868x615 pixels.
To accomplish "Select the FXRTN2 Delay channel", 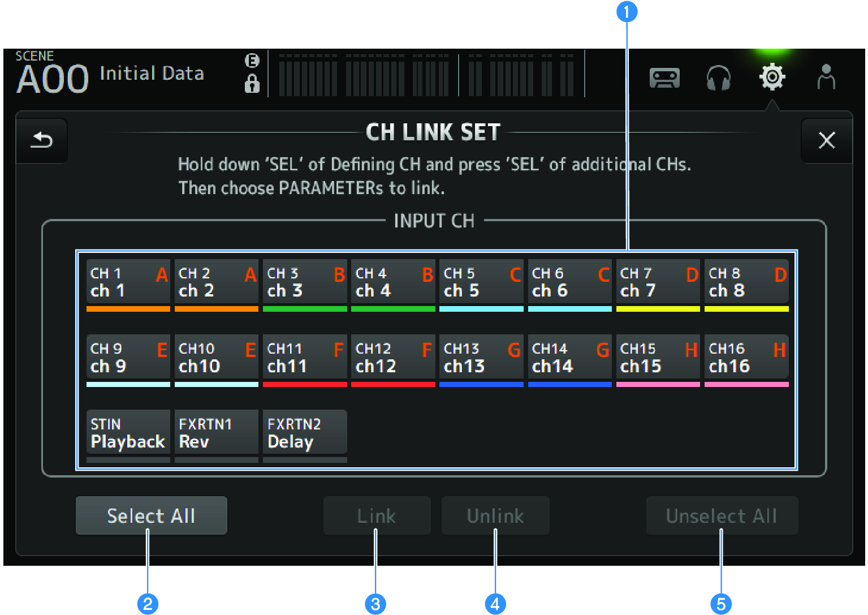I will pos(305,433).
